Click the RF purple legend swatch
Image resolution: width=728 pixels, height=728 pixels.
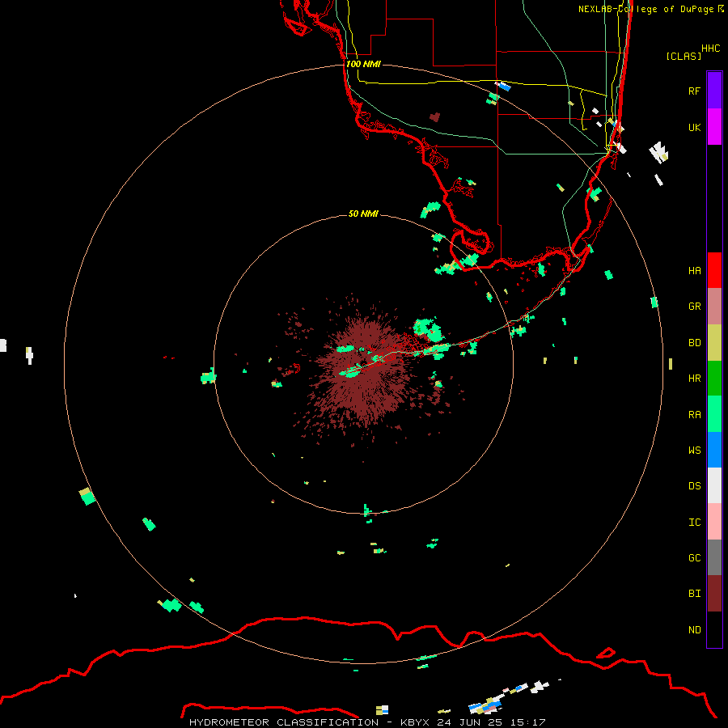coord(714,91)
